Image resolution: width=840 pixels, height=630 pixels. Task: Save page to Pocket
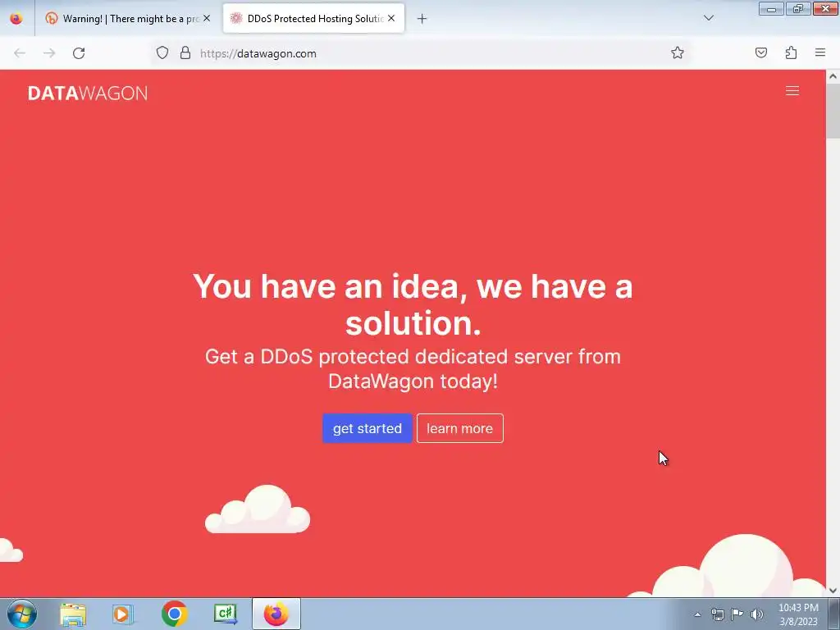(x=761, y=53)
